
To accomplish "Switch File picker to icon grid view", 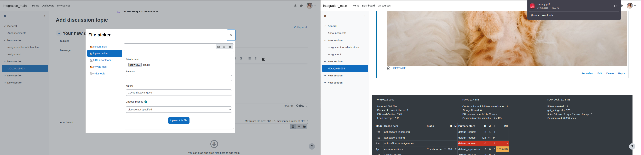I will 218,47.
